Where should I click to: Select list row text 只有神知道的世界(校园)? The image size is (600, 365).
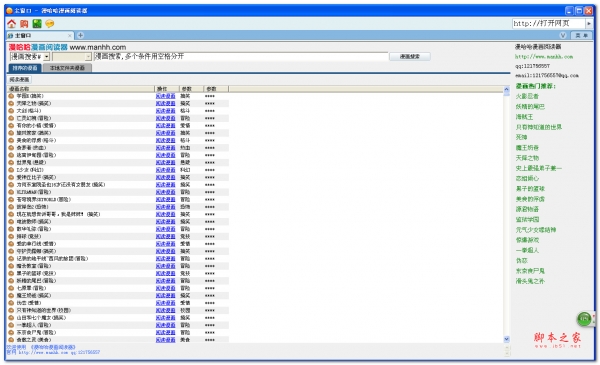point(44,310)
